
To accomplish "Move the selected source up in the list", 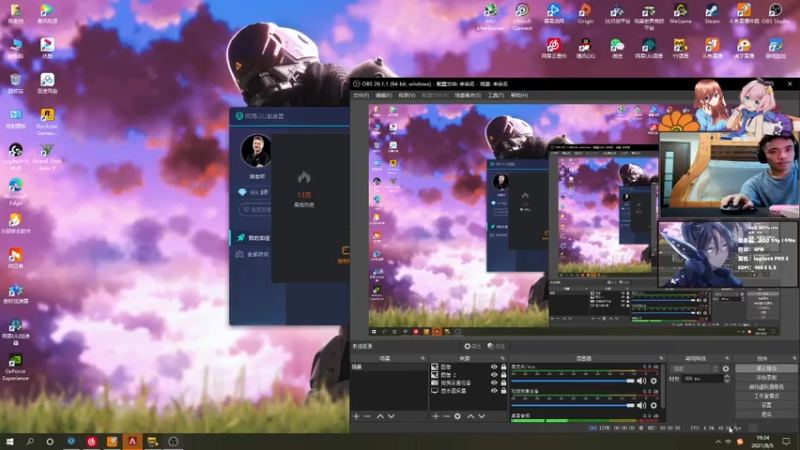I will [470, 416].
